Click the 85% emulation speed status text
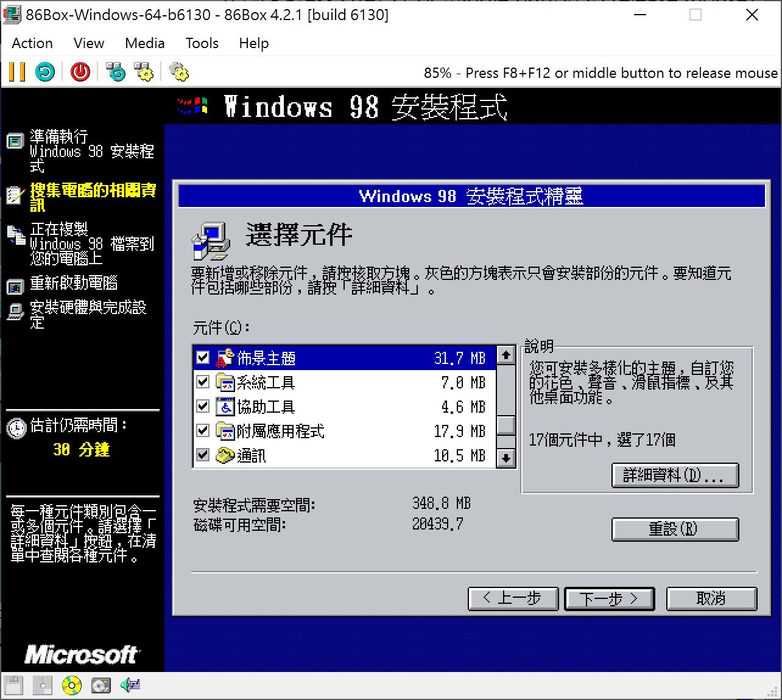Viewport: 782px width, 700px height. (x=437, y=73)
